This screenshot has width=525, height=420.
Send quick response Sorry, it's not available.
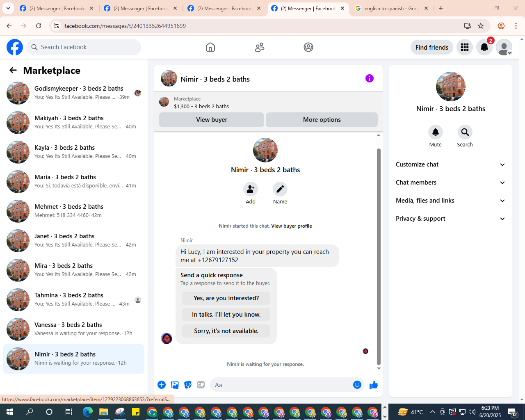pos(226,331)
